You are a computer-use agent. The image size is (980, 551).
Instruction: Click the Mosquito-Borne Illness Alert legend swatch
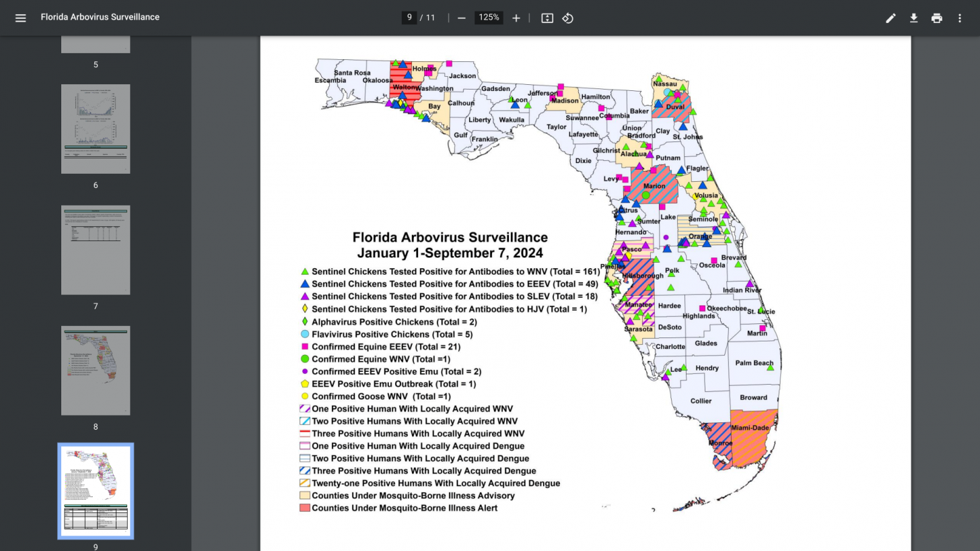click(x=304, y=508)
